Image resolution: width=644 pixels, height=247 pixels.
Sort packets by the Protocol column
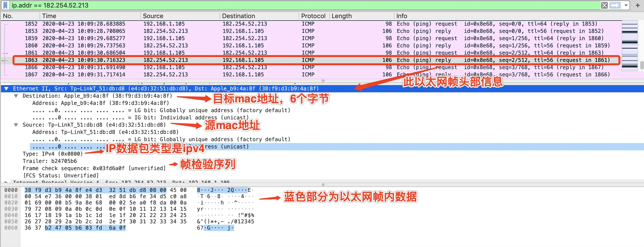coord(313,16)
